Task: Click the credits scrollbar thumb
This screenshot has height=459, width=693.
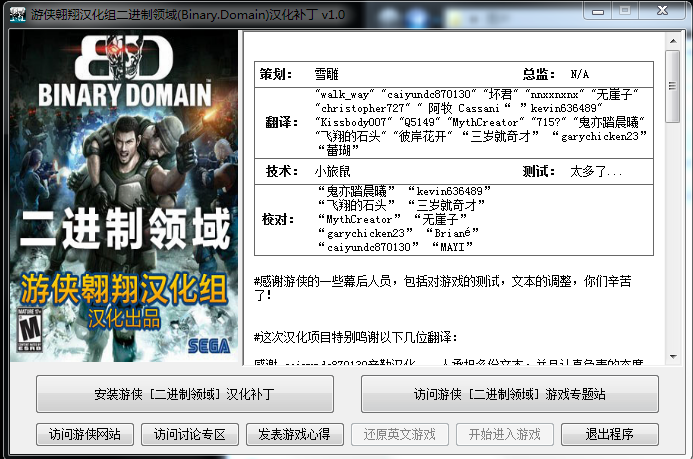Action: [673, 86]
